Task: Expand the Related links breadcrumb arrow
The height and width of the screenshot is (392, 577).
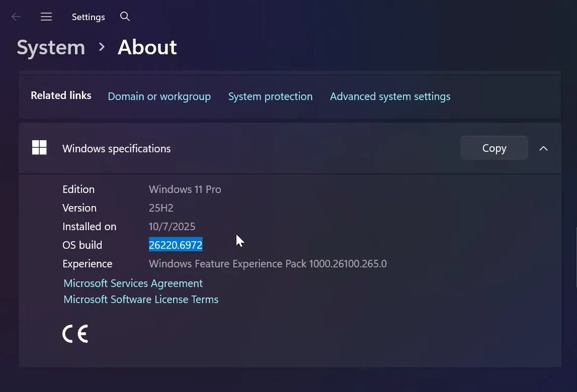Action: 101,47
